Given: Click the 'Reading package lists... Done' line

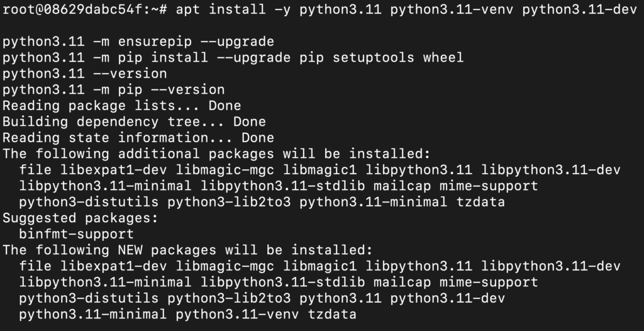Looking at the screenshot, I should pos(121,106).
